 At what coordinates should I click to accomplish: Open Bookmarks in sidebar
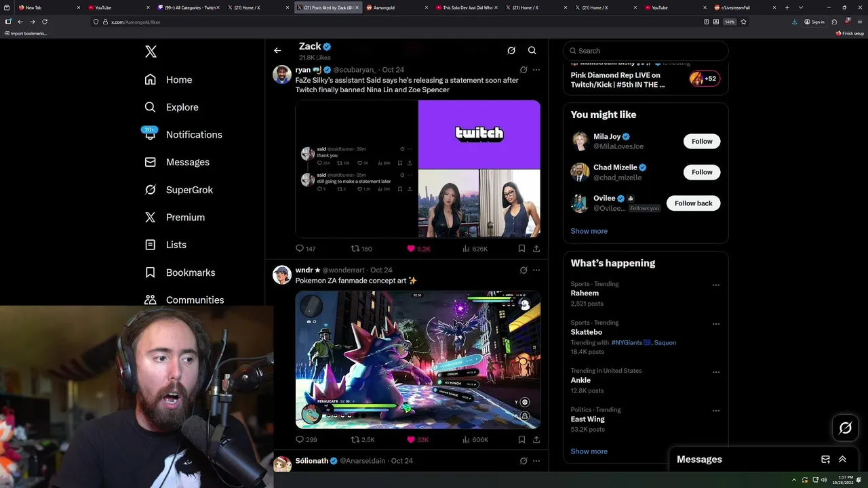(180, 272)
